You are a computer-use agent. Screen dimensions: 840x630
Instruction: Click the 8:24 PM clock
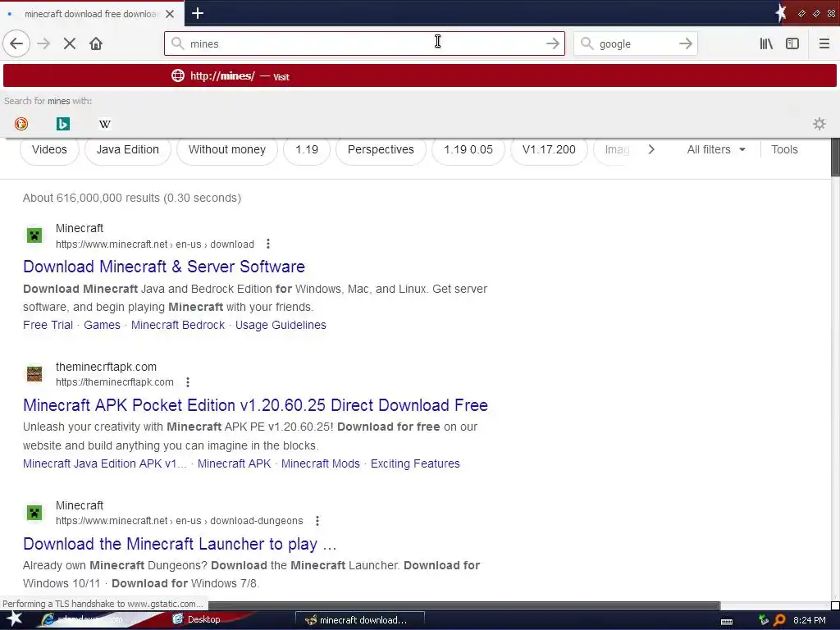click(809, 620)
